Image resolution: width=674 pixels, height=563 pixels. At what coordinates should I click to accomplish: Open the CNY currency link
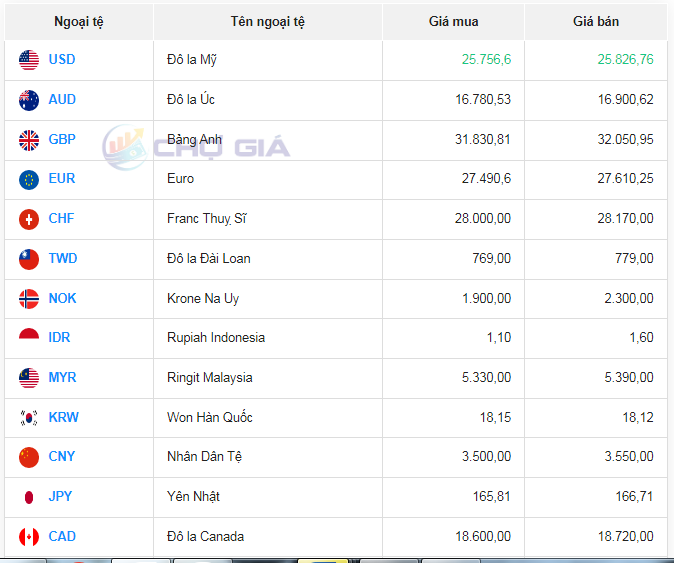coord(62,456)
